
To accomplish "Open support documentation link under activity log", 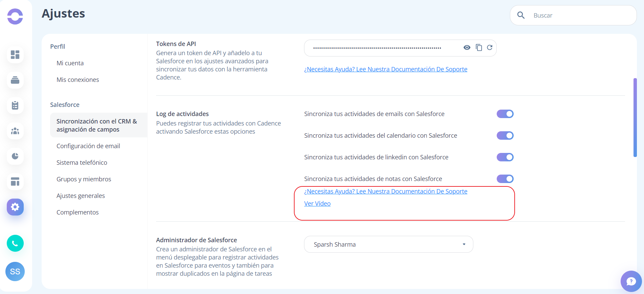I will (386, 191).
